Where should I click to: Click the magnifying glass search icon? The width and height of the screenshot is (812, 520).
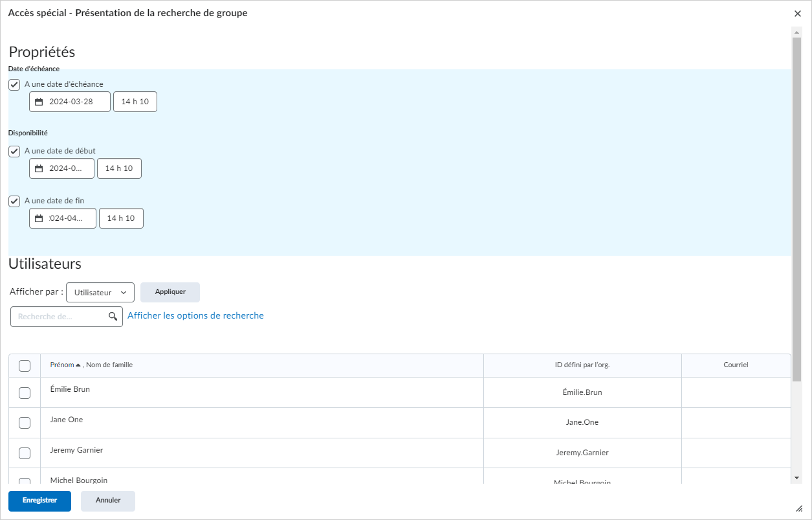click(x=113, y=316)
